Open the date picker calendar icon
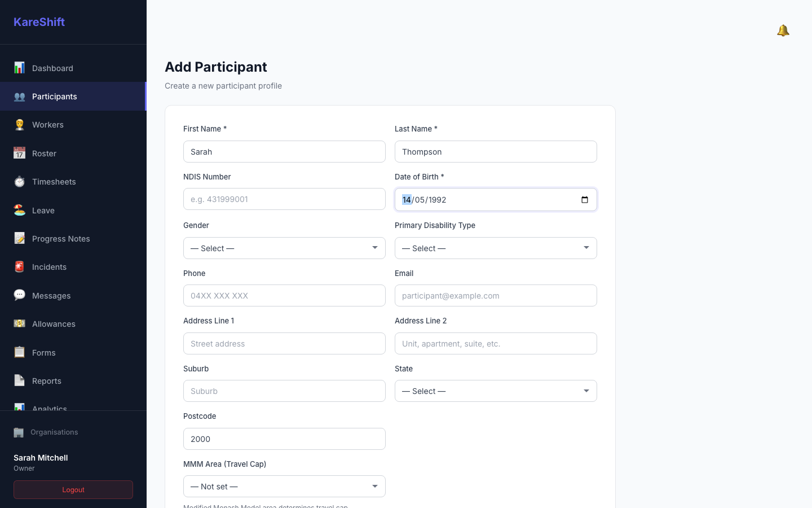 [585, 200]
